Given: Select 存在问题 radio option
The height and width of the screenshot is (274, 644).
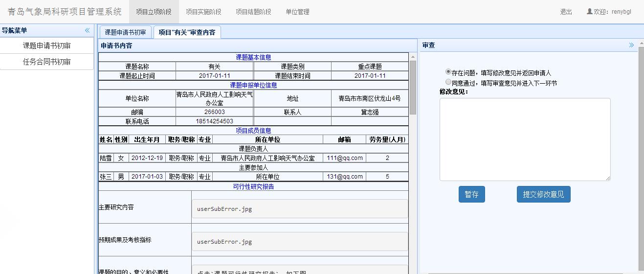Looking at the screenshot, I should point(448,72).
